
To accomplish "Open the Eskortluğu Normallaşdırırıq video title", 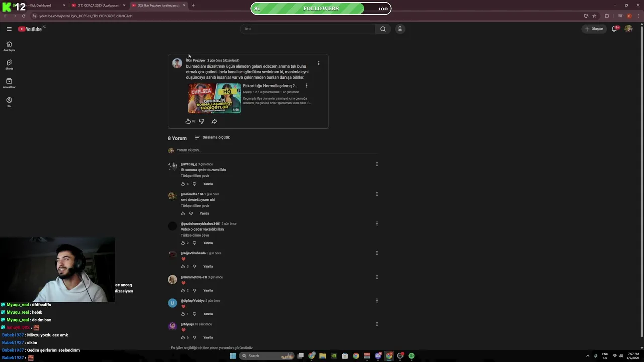I will [270, 86].
